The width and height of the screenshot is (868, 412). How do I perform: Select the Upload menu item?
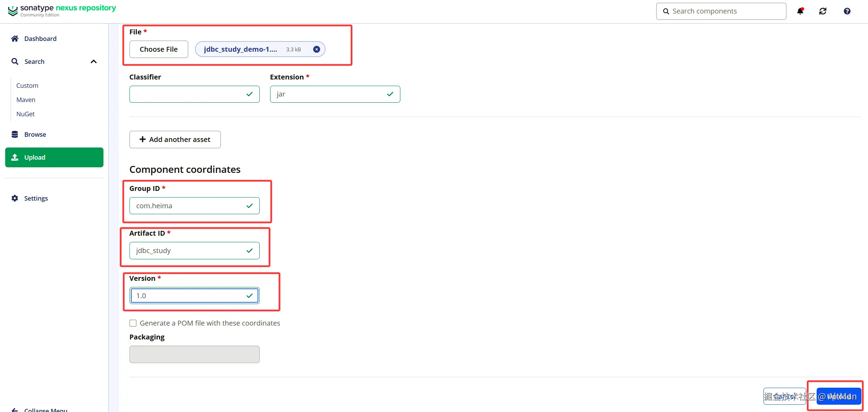(x=54, y=157)
